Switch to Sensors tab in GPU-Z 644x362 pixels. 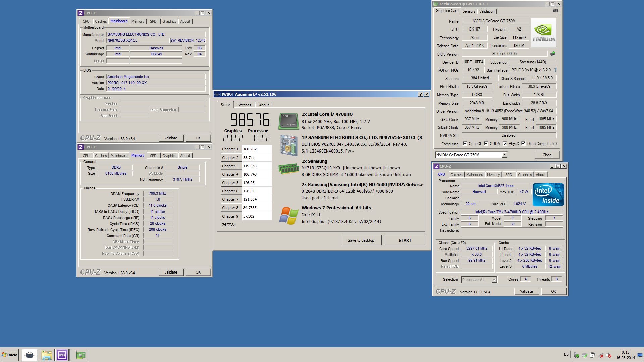(x=469, y=11)
